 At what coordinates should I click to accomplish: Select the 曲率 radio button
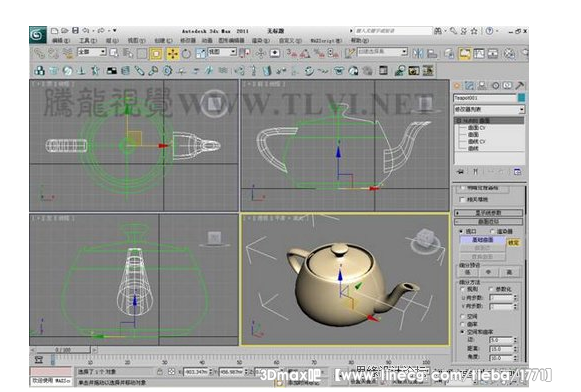[462, 324]
